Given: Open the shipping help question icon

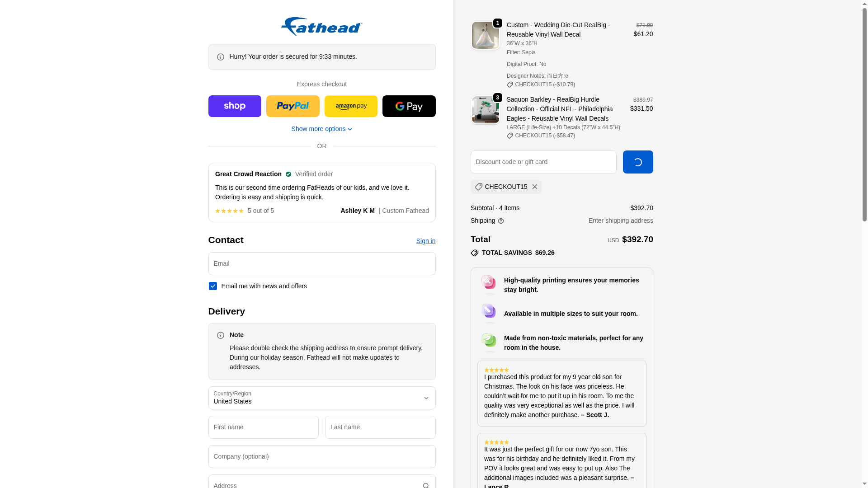Looking at the screenshot, I should coord(501,221).
